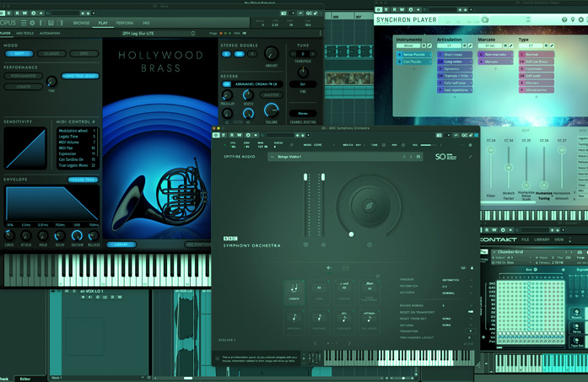
Task: Open the Library menu in Kontakt
Action: [x=542, y=239]
